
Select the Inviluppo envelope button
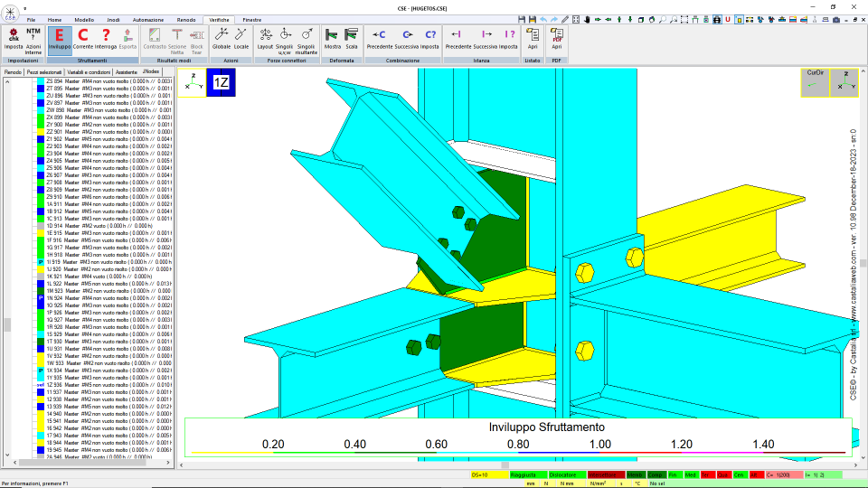pyautogui.click(x=60, y=40)
